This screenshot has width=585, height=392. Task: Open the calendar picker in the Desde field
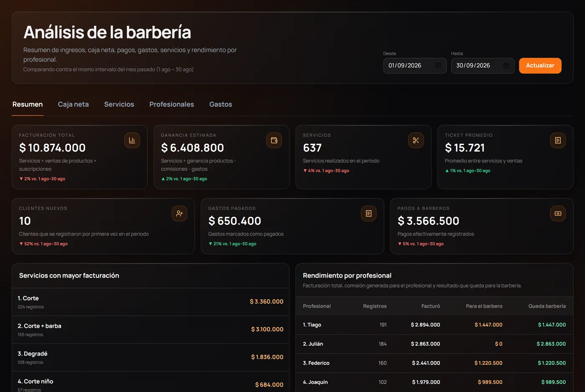coord(438,66)
